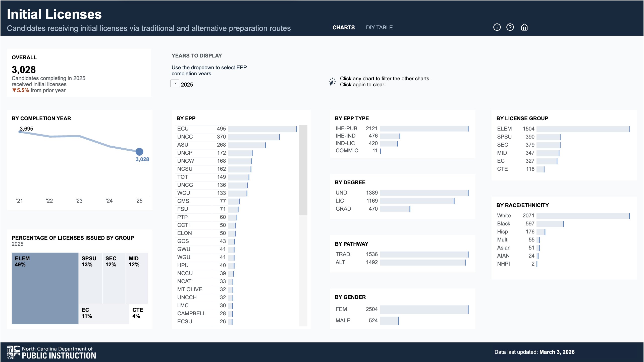644x362 pixels.
Task: Click the SPSU 13% treemap tile
Action: (x=90, y=278)
